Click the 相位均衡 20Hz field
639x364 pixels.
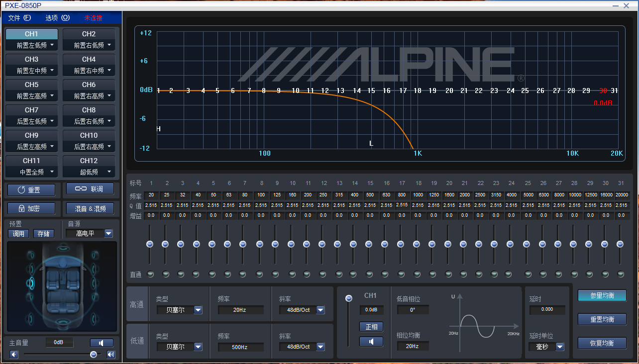(413, 346)
